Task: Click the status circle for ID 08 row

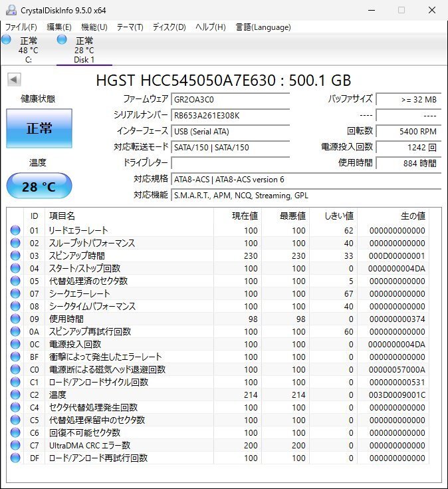Action: pyautogui.click(x=15, y=306)
